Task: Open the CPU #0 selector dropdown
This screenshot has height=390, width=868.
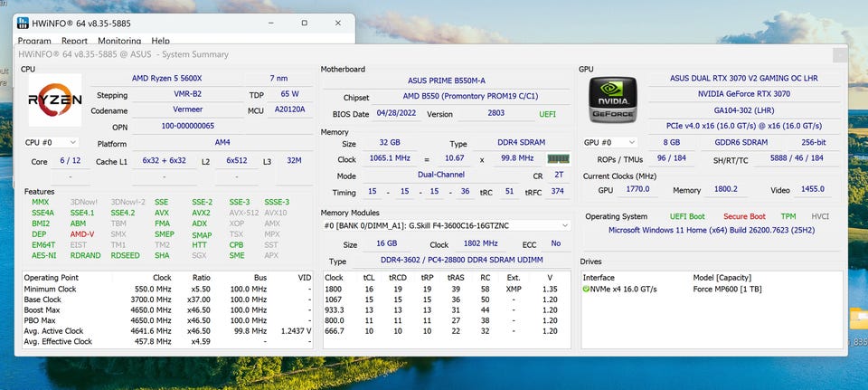Action: pyautogui.click(x=50, y=142)
